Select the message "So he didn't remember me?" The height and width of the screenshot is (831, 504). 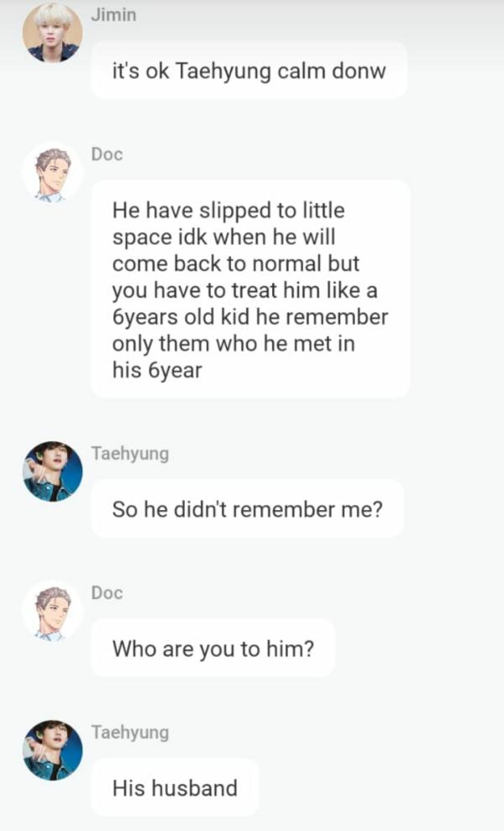pyautogui.click(x=247, y=508)
